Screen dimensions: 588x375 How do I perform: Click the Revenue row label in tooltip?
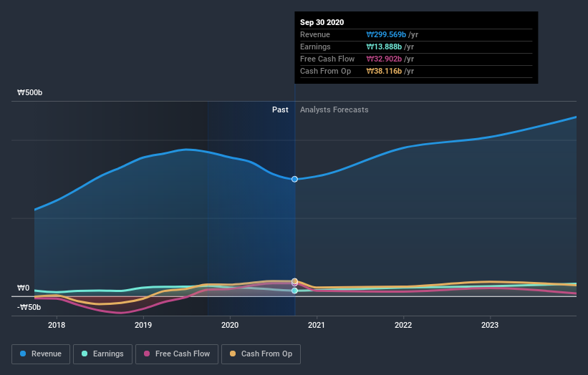[x=315, y=34]
